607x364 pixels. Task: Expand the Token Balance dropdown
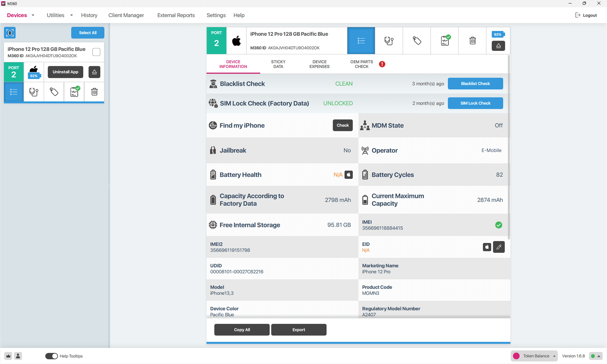point(554,356)
